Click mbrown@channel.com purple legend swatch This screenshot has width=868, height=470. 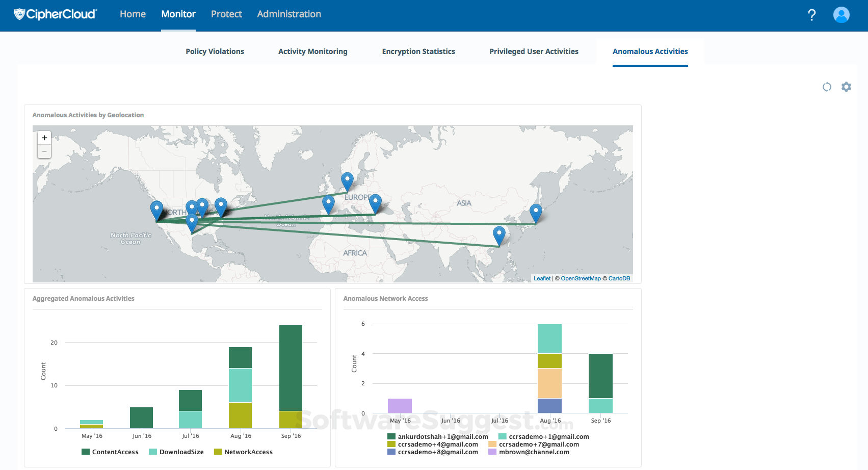point(492,452)
